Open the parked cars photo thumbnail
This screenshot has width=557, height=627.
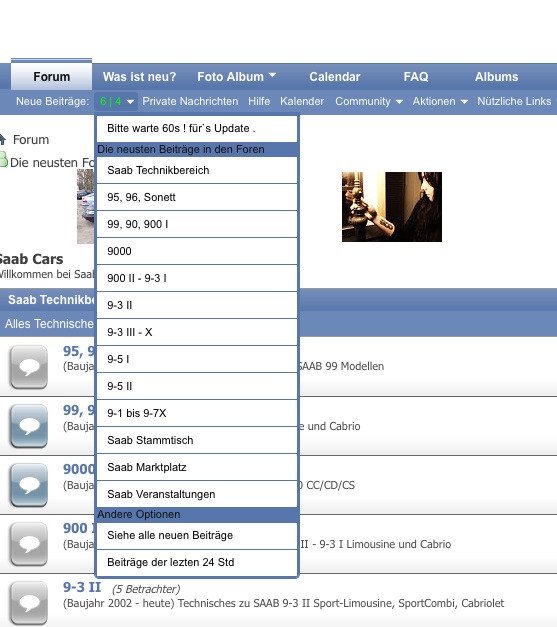[x=86, y=206]
